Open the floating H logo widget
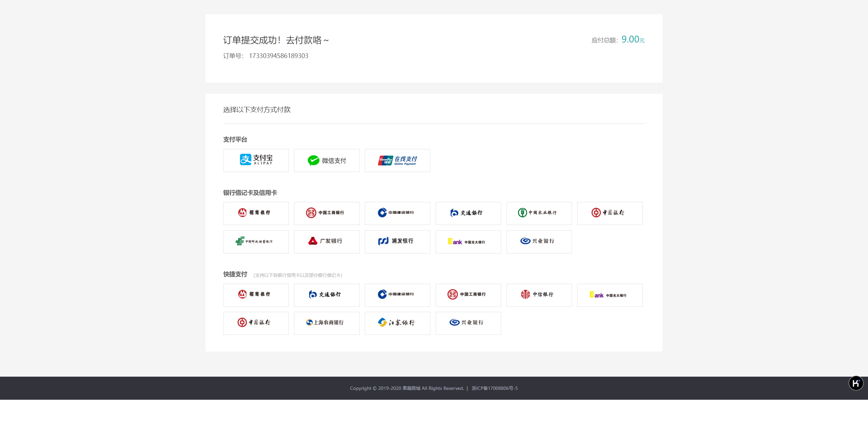This screenshot has width=868, height=434. tap(856, 383)
